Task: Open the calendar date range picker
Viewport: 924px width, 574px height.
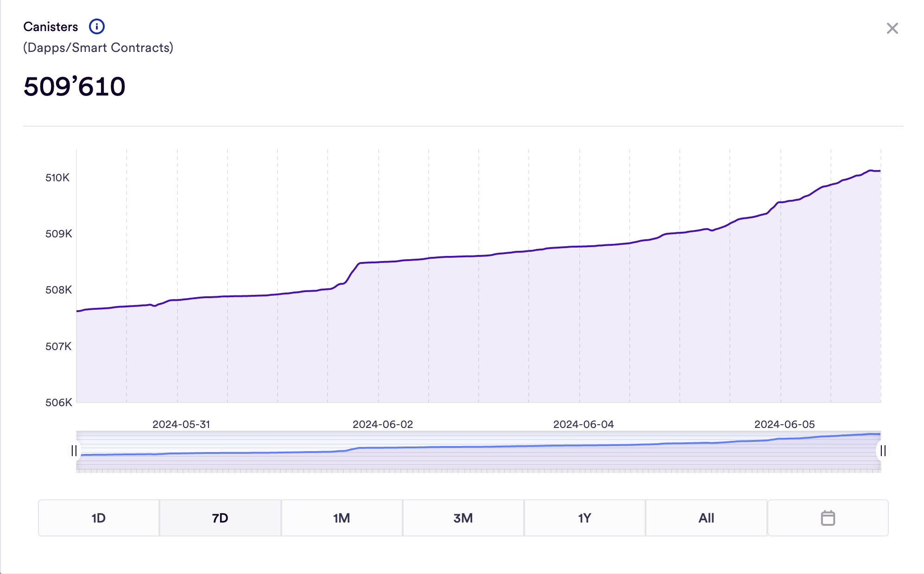Action: (828, 518)
